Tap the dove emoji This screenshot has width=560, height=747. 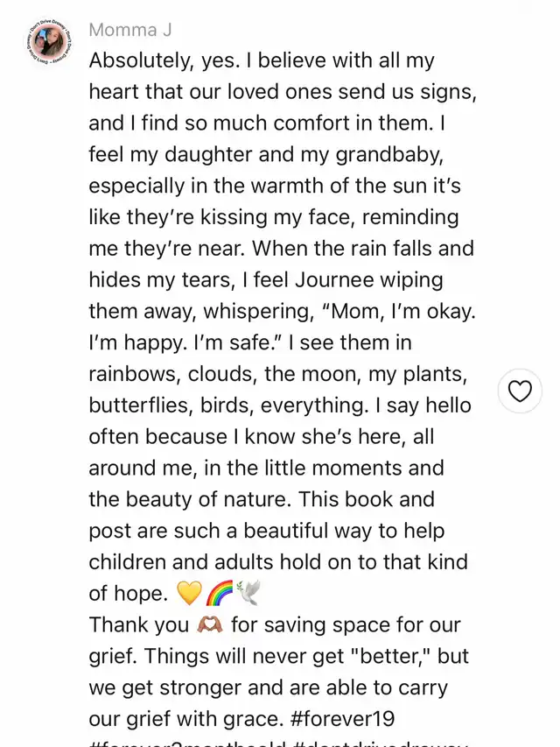pyautogui.click(x=248, y=593)
